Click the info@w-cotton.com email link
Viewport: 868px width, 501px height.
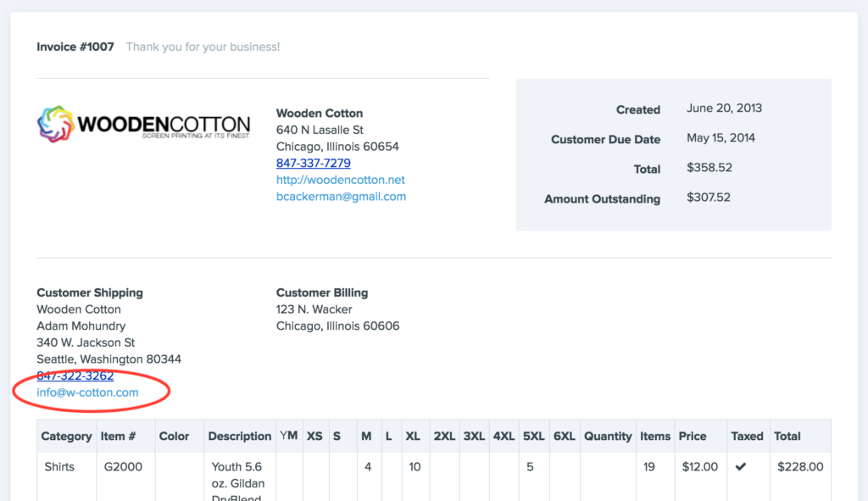click(x=87, y=392)
